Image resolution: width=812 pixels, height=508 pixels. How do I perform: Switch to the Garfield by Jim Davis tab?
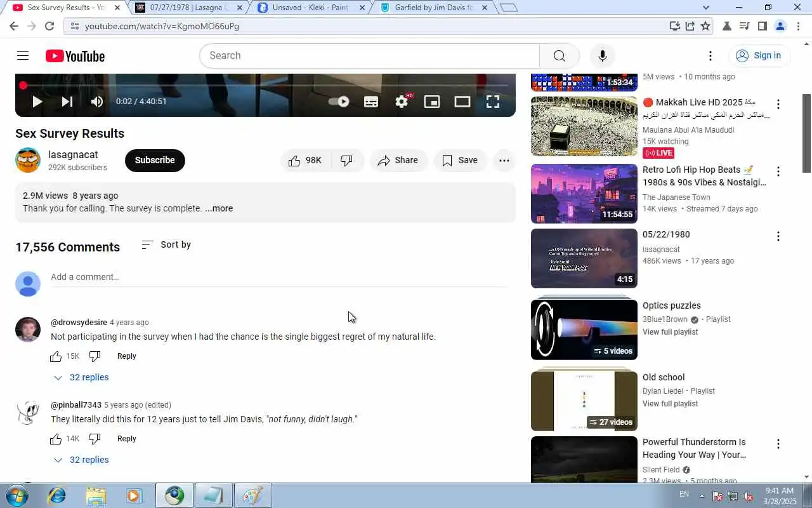coord(434,8)
